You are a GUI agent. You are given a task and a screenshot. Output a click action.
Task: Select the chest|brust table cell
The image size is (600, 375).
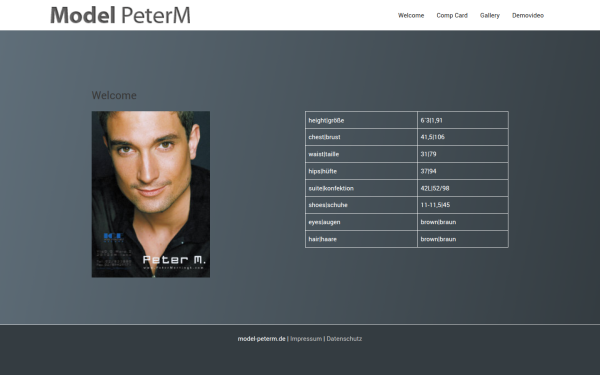361,137
